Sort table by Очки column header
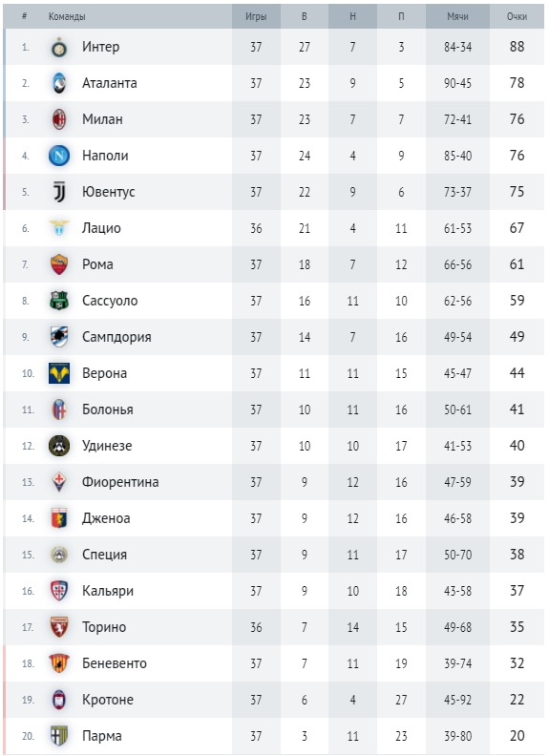549x756 pixels. 517,16
